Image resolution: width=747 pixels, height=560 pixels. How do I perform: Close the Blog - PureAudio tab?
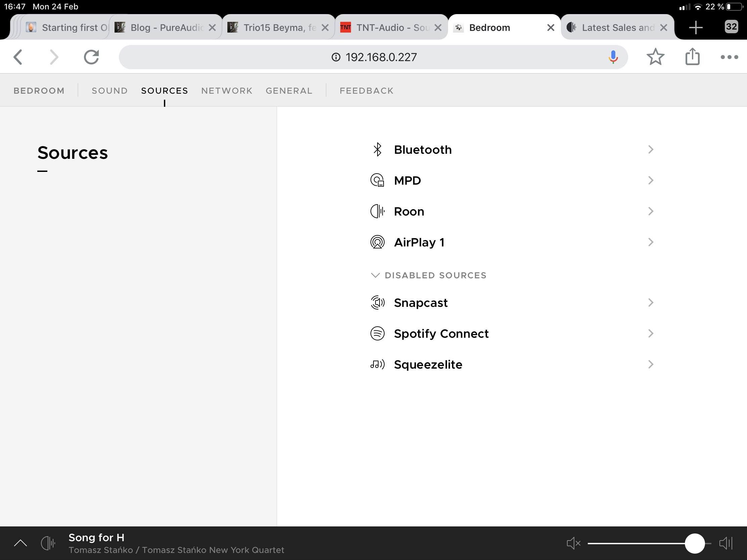coord(212,28)
